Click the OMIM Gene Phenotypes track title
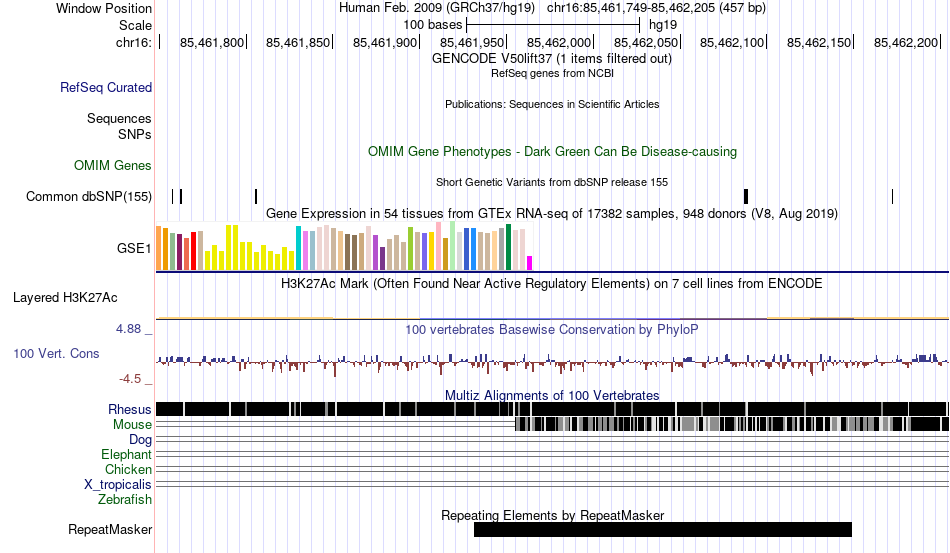The image size is (950, 553). pos(552,151)
